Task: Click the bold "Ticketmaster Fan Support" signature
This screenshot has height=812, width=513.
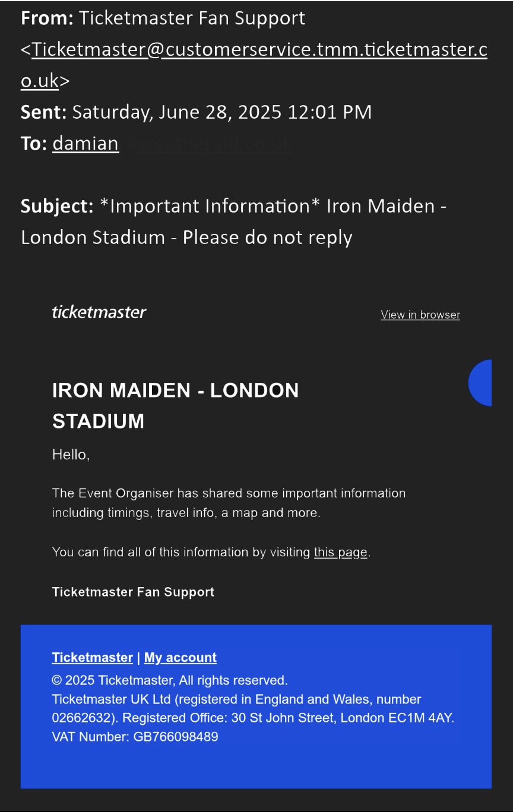Action: pyautogui.click(x=133, y=592)
